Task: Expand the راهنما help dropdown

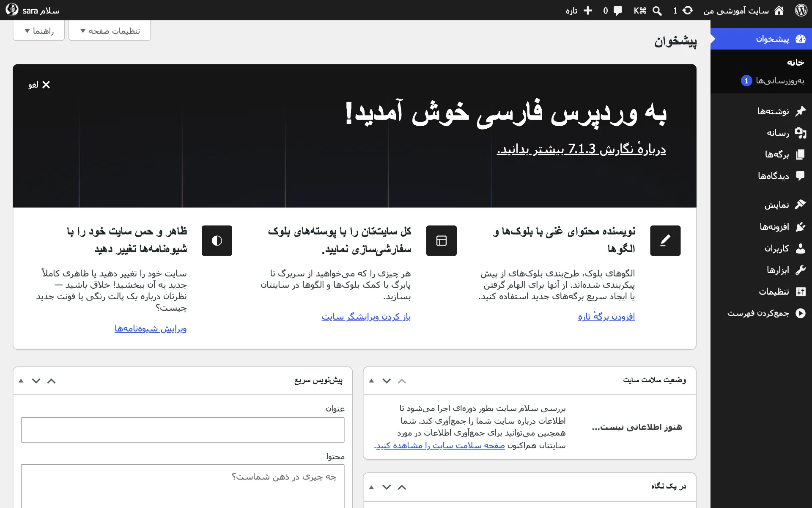Action: (39, 31)
